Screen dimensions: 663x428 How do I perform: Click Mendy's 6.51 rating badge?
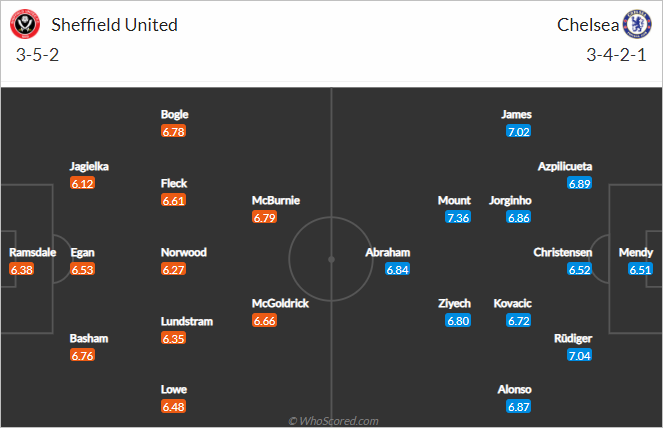(640, 269)
